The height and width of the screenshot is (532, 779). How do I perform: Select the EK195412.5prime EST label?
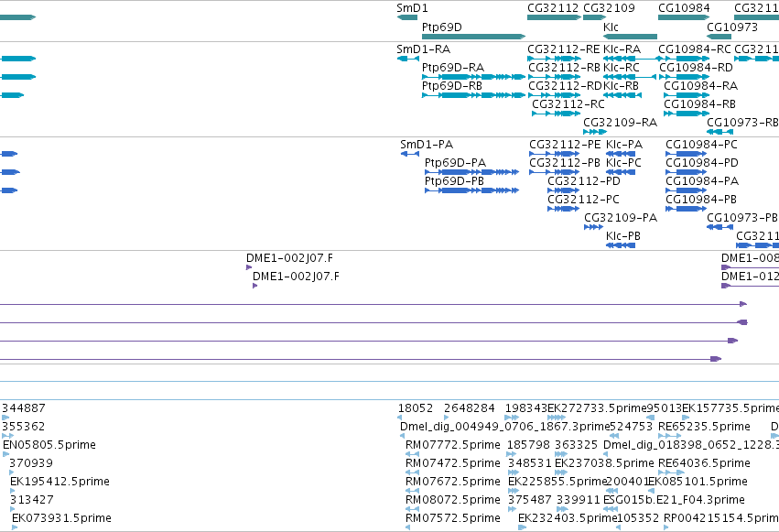click(60, 482)
